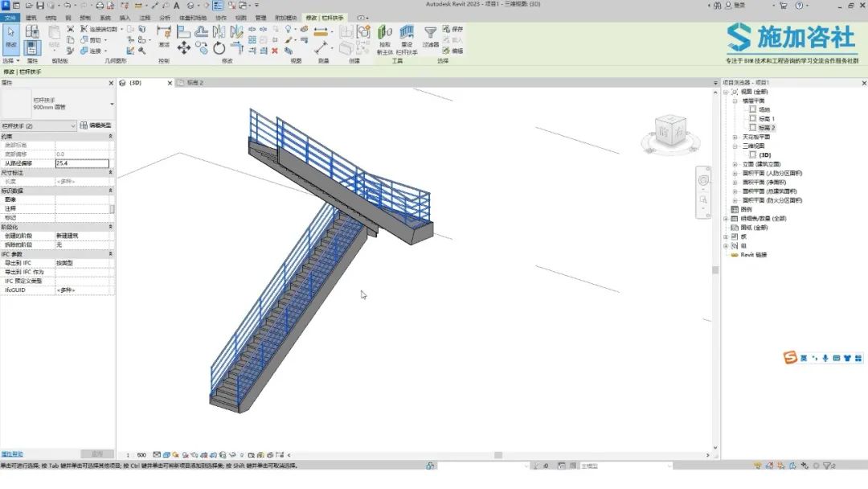This screenshot has height=489, width=868.
Task: Click the Help question mark icon
Action: tap(799, 6)
